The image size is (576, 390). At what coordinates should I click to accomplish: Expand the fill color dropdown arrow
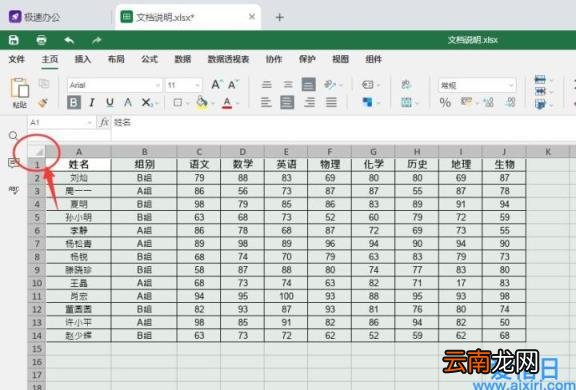[212, 103]
